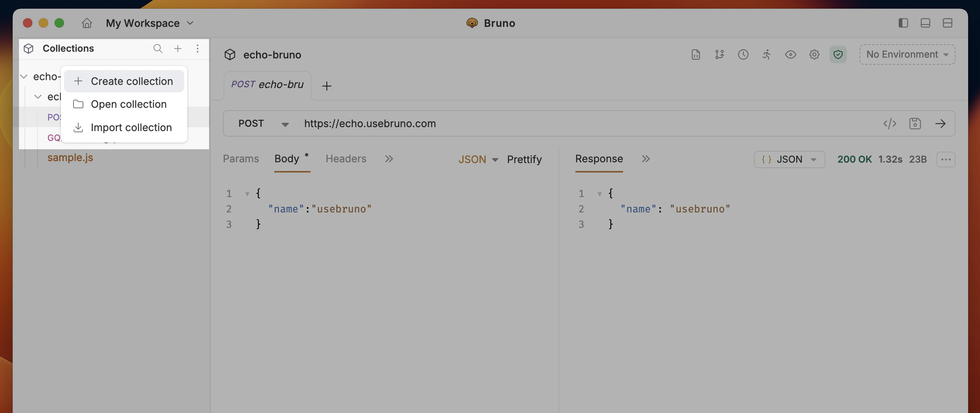Image resolution: width=980 pixels, height=413 pixels.
Task: Open the collection runner icon
Action: point(767,54)
